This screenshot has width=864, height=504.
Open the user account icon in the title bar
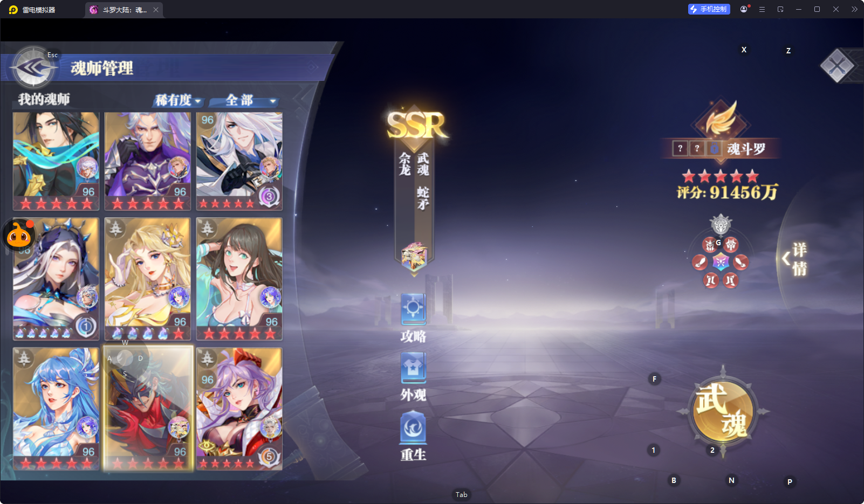(x=744, y=9)
